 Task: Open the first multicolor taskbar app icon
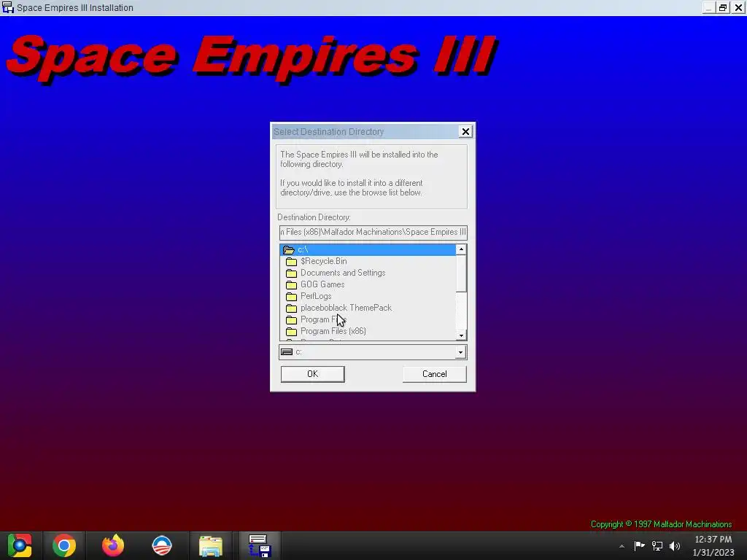pyautogui.click(x=19, y=545)
